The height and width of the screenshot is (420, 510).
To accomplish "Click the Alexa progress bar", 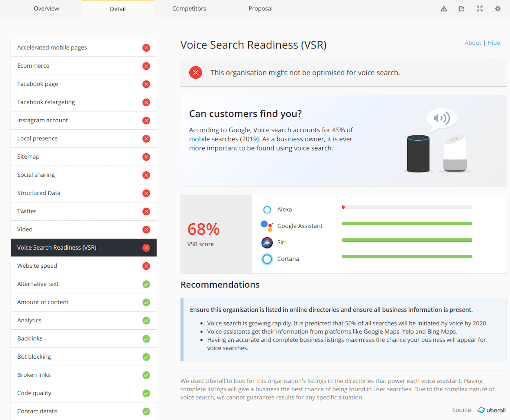I will click(x=407, y=207).
